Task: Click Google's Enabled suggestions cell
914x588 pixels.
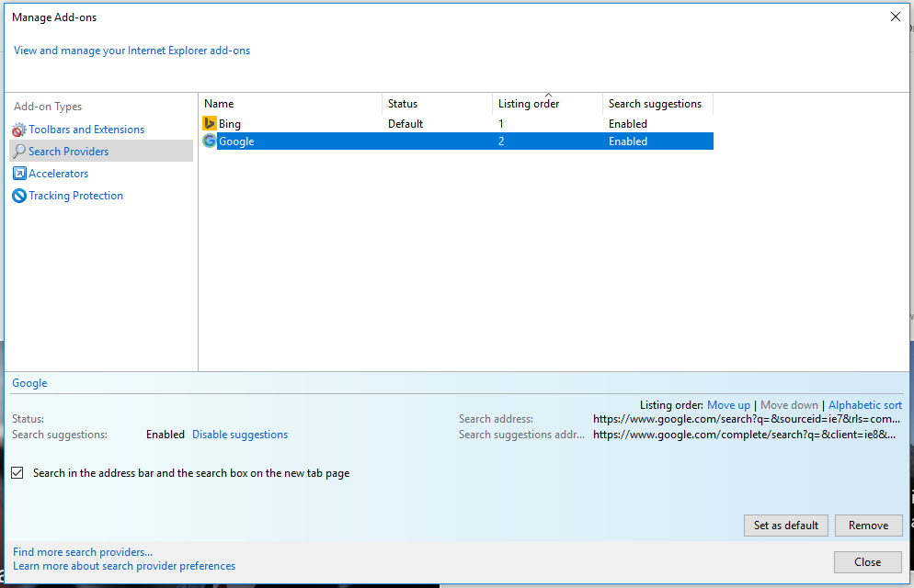Action: pos(628,141)
